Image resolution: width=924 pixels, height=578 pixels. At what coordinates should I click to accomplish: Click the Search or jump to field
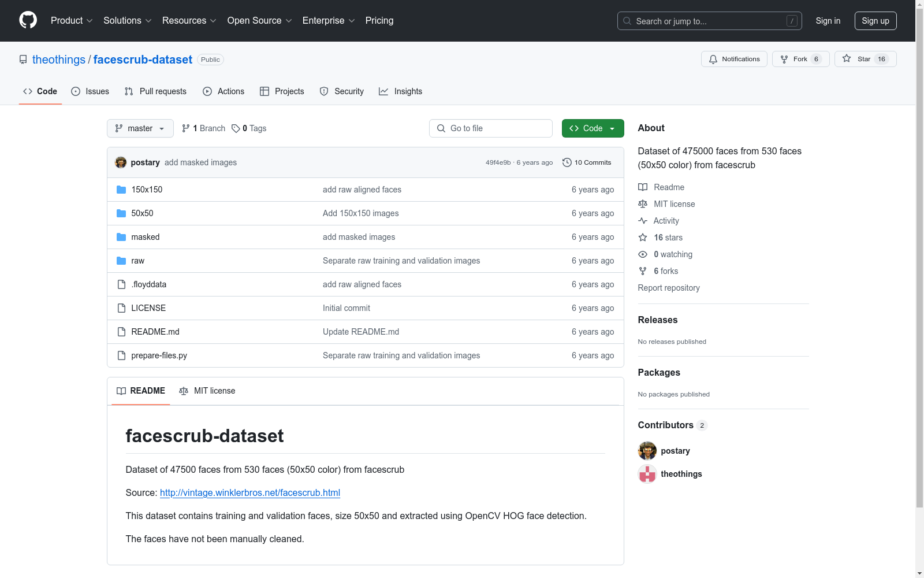click(710, 21)
